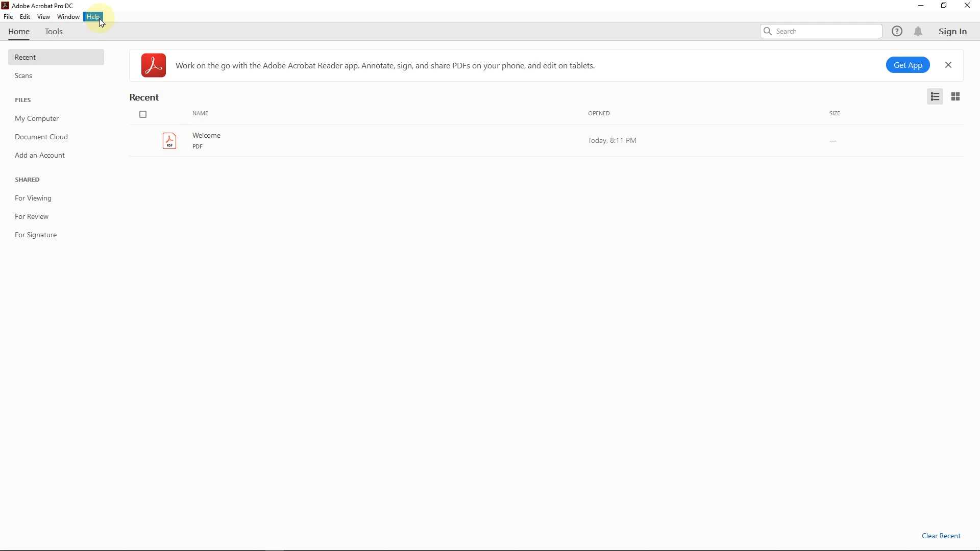Viewport: 980px width, 551px height.
Task: Click the Sign In link
Action: [x=952, y=32]
